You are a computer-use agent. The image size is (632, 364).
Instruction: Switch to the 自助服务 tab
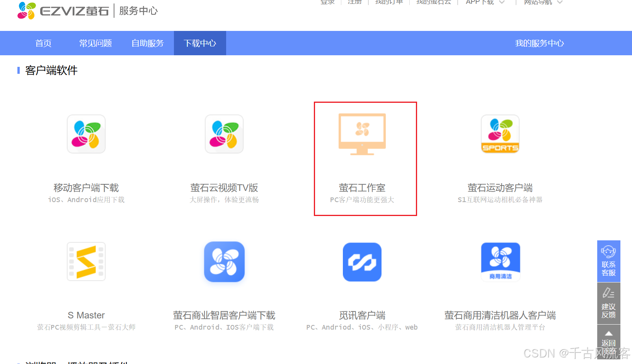tap(148, 43)
